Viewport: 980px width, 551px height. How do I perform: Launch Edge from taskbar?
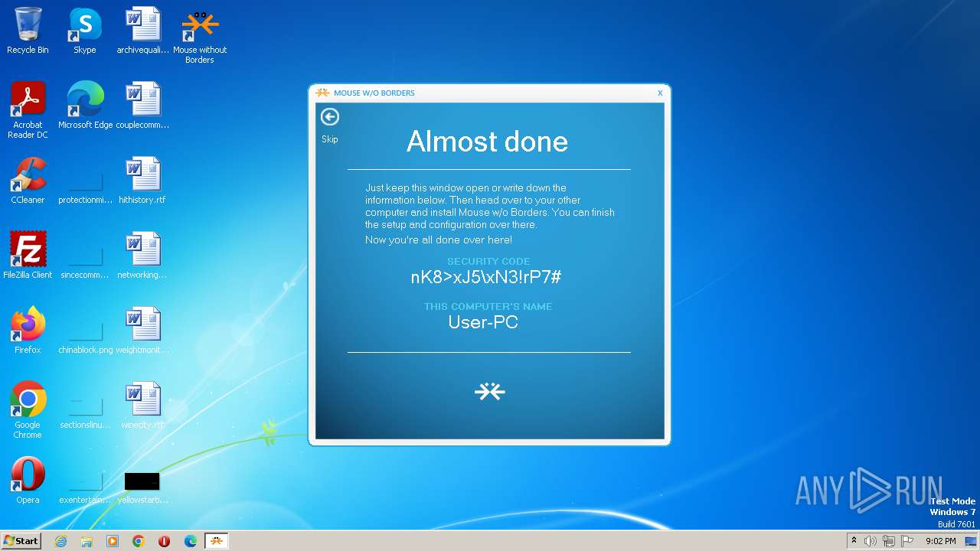point(191,541)
